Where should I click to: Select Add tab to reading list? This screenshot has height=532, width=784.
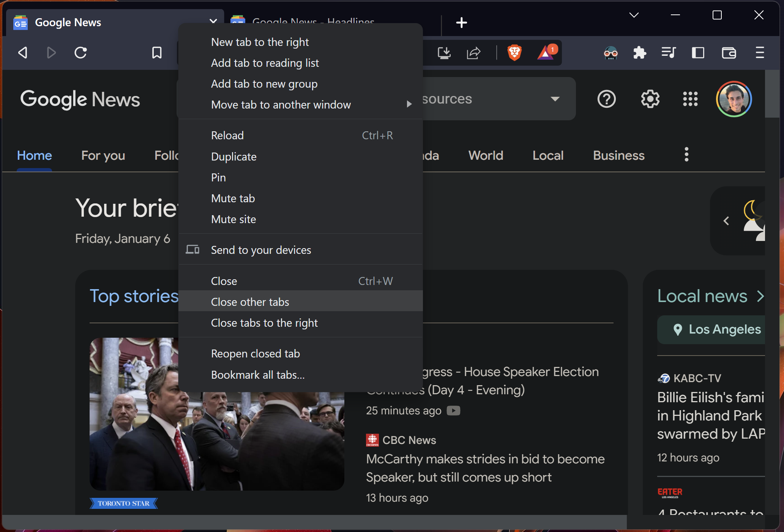click(300, 63)
